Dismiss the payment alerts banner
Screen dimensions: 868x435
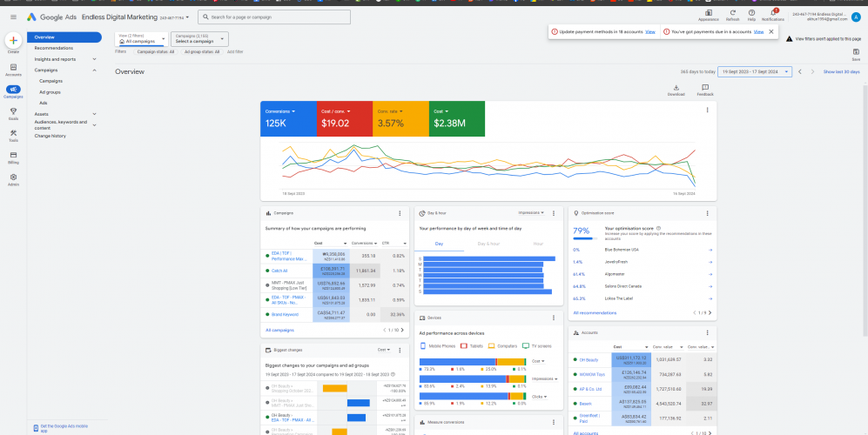[x=771, y=31]
